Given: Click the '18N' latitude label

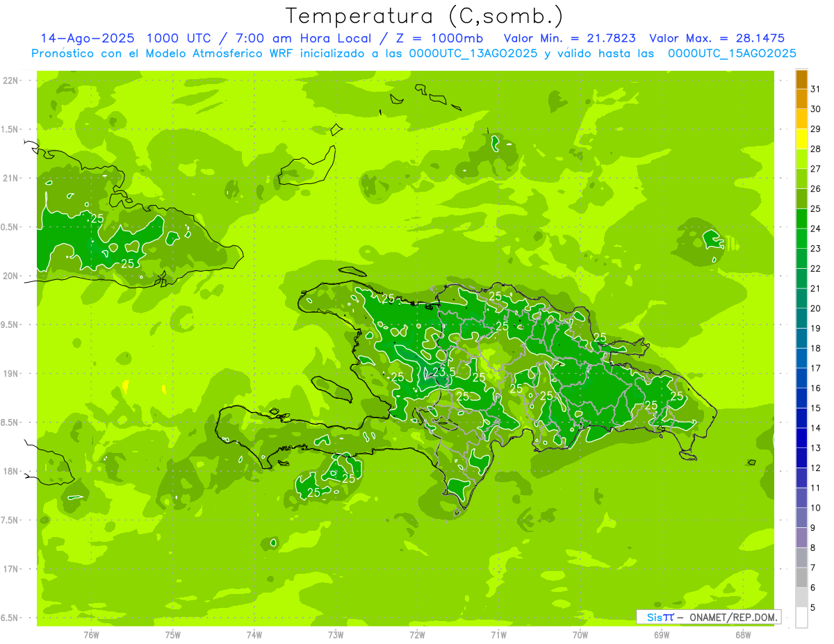Looking at the screenshot, I should 10,471.
